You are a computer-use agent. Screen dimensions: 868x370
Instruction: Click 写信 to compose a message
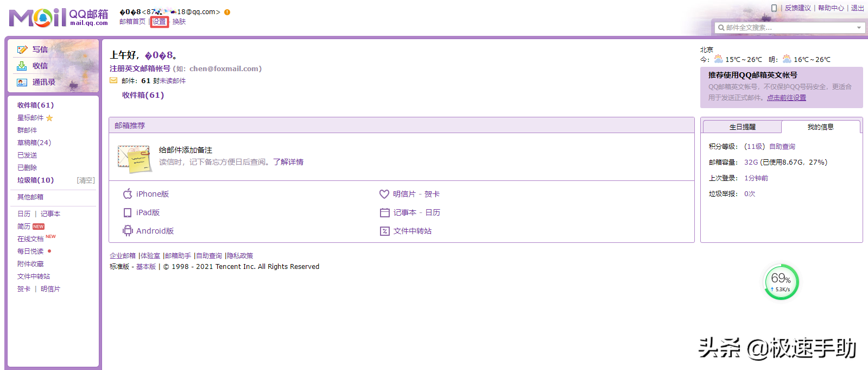(40, 49)
